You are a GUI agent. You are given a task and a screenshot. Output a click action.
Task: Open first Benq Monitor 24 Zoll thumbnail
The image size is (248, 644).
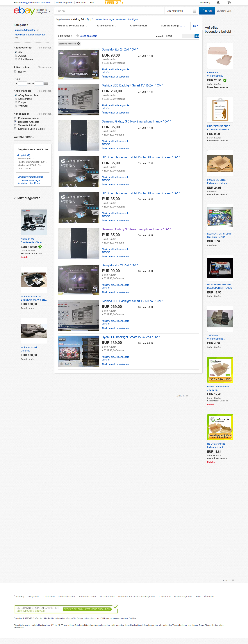pyautogui.click(x=78, y=64)
